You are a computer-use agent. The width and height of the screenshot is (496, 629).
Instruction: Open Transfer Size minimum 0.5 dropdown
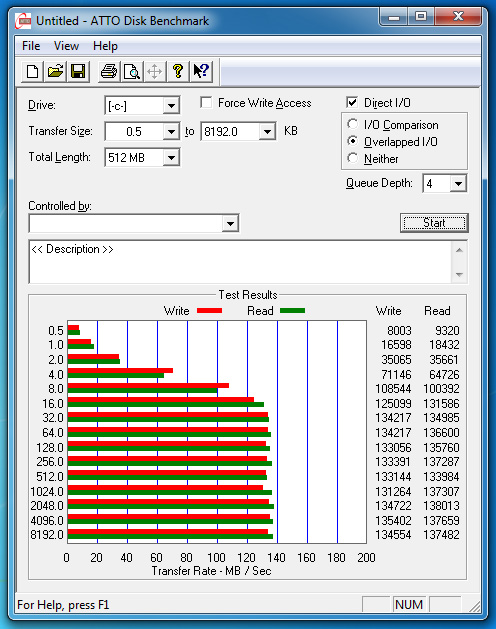[171, 132]
